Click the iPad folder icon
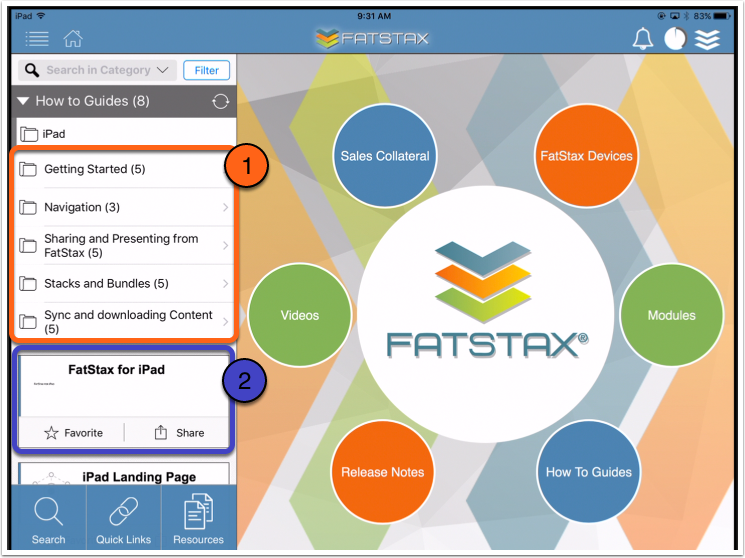Screen dimensions: 745x558 [x=29, y=134]
